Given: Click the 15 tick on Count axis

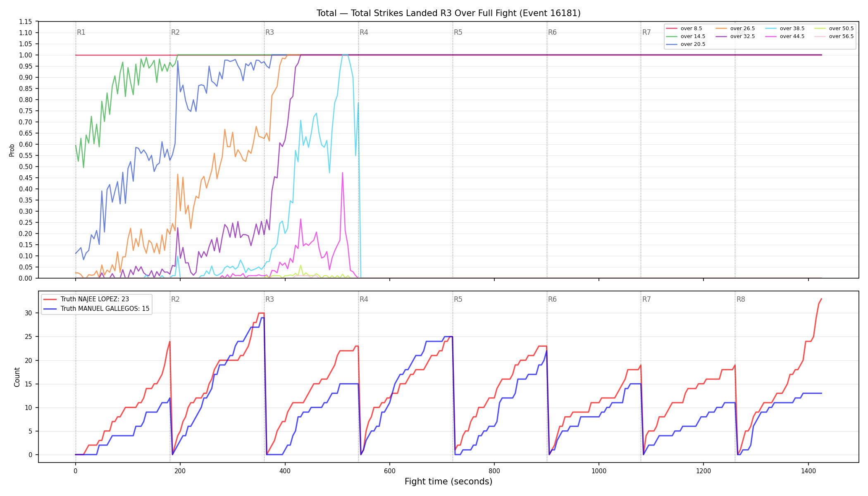Looking at the screenshot, I should point(28,384).
